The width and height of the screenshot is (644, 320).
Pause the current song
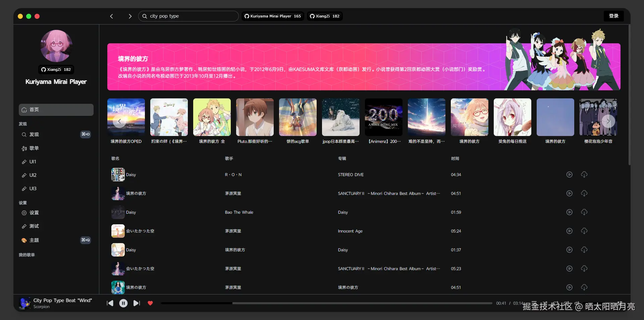(x=123, y=303)
